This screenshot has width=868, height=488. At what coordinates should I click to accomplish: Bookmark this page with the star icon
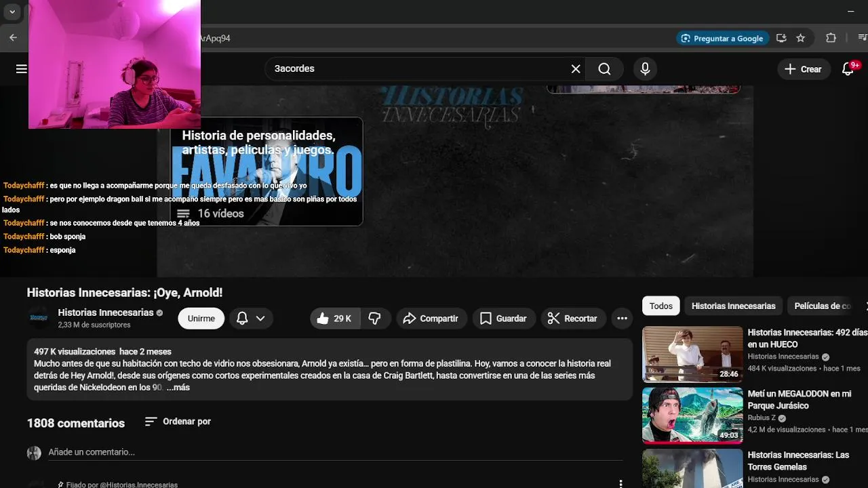point(800,39)
